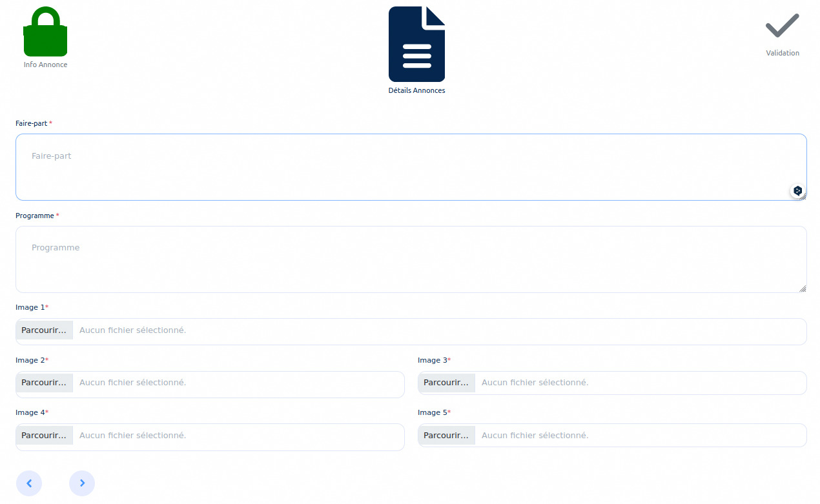Click the extension badge in Faire-part field

(797, 191)
